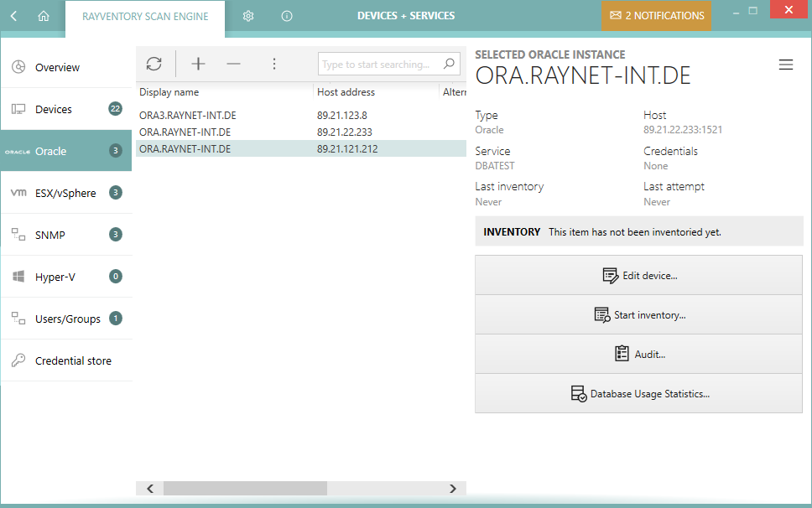
Task: Click the info circle icon
Action: (x=287, y=16)
